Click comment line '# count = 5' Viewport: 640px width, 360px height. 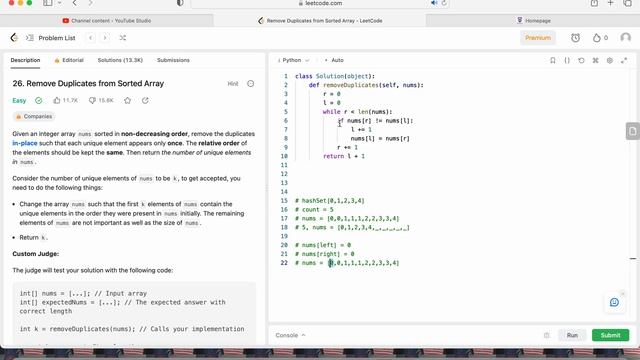click(x=314, y=210)
